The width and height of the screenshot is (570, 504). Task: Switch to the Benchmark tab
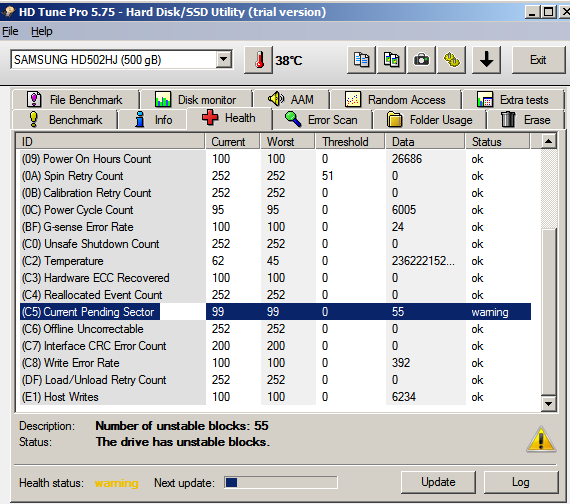[65, 120]
